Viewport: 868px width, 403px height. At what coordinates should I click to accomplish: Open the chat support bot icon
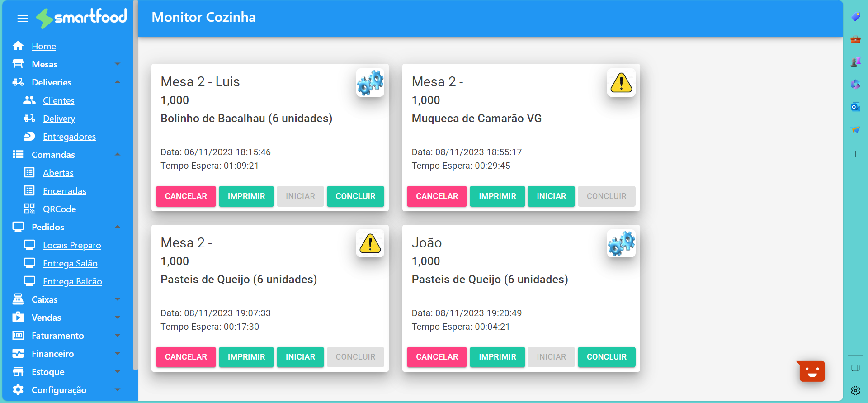[811, 371]
